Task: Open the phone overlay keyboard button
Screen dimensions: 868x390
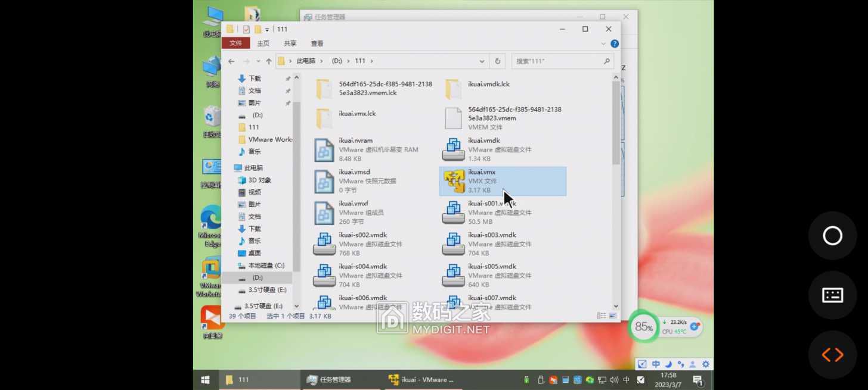Action: (x=832, y=295)
